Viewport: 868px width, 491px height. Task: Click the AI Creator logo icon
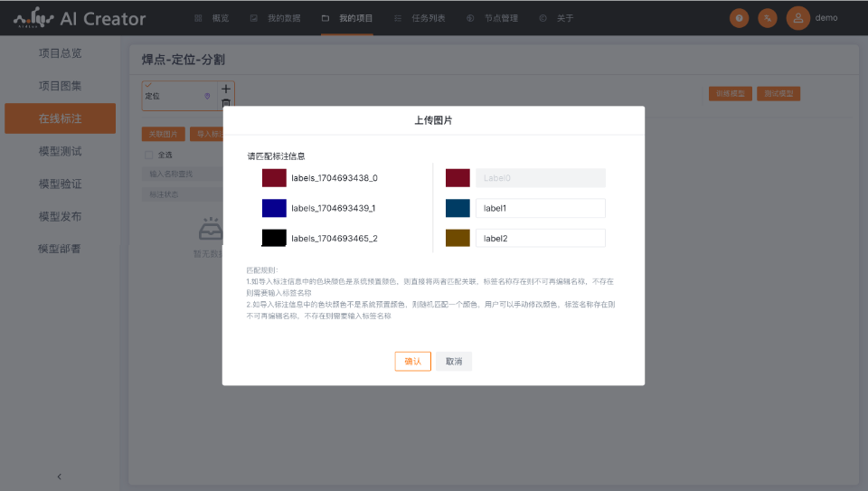tap(33, 17)
